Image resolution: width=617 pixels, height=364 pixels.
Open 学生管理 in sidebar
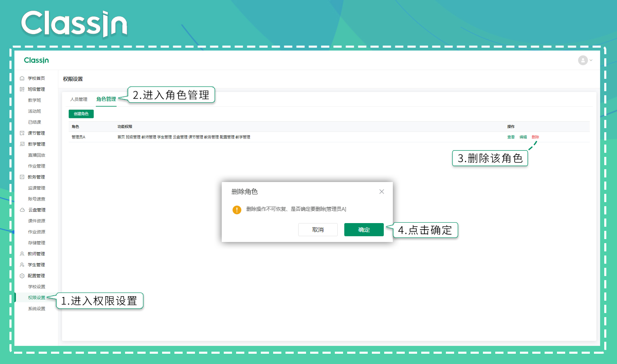point(36,265)
